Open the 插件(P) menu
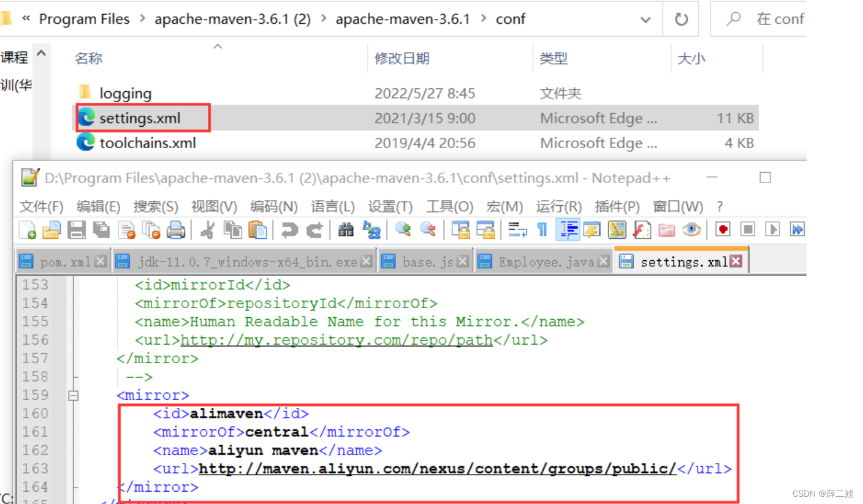The image size is (863, 504). [617, 206]
